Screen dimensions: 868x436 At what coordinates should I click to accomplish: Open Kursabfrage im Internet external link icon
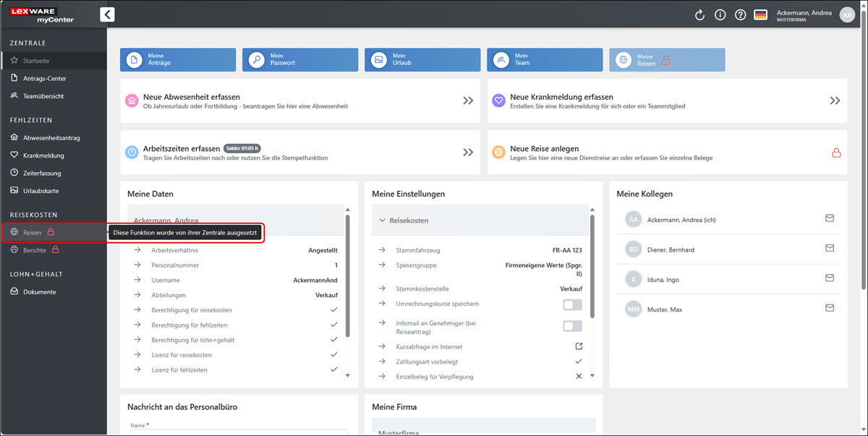(578, 346)
